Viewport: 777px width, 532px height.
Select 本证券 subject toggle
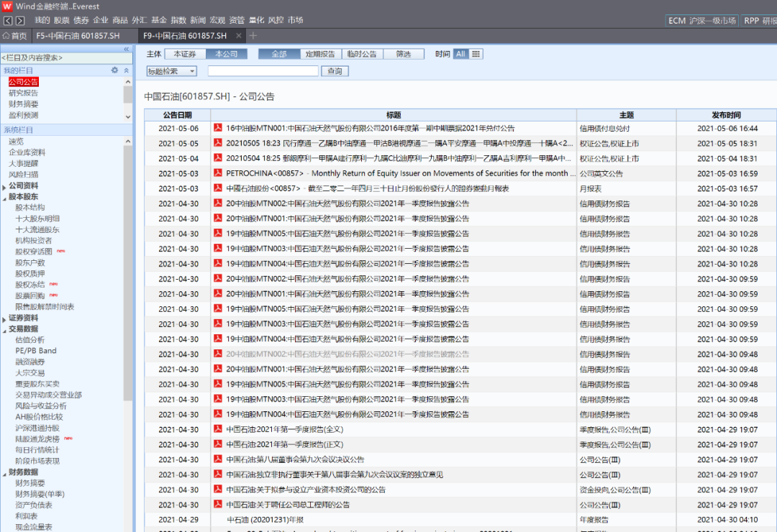(185, 54)
